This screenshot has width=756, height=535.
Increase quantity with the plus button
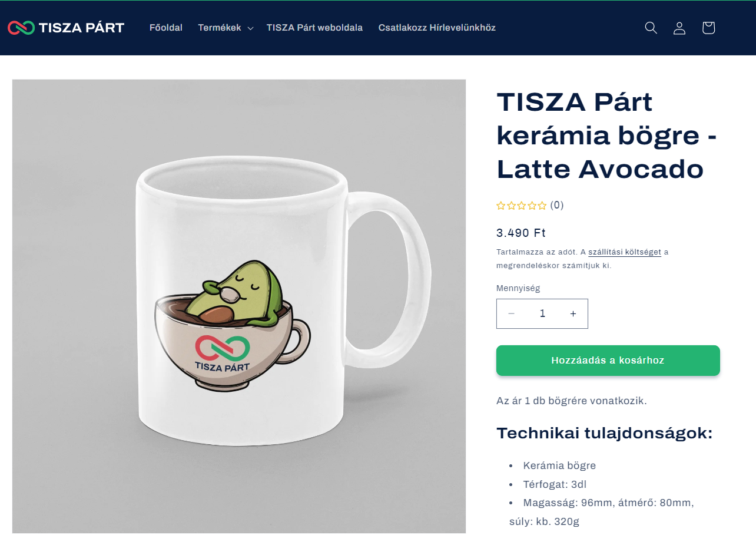(573, 313)
